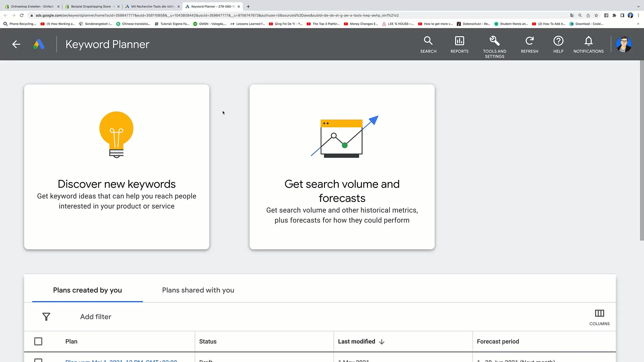Switch to Beispiel Dropshipping Store tab

click(92, 6)
